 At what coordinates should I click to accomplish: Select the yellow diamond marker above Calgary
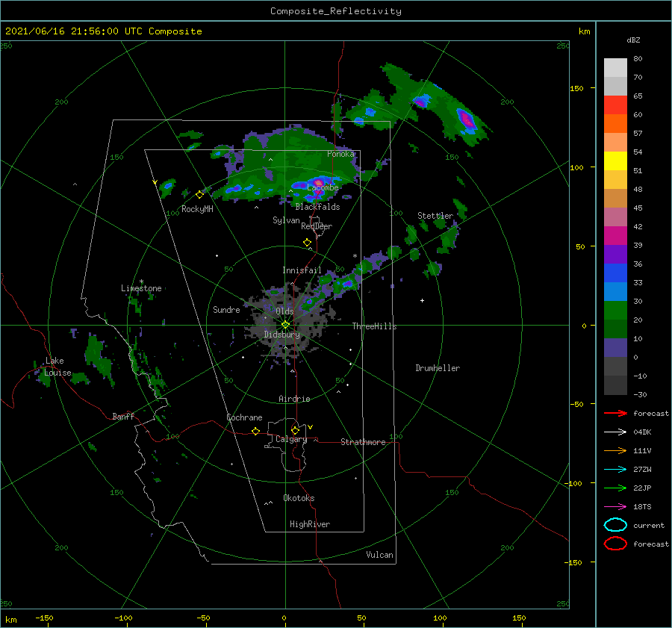pos(295,430)
